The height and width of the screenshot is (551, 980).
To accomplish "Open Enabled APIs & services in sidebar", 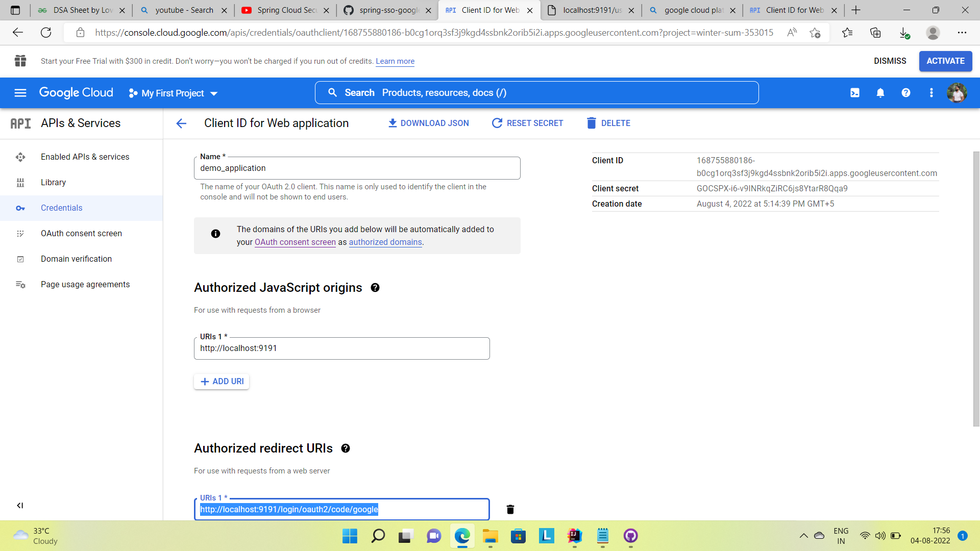I will (82, 157).
